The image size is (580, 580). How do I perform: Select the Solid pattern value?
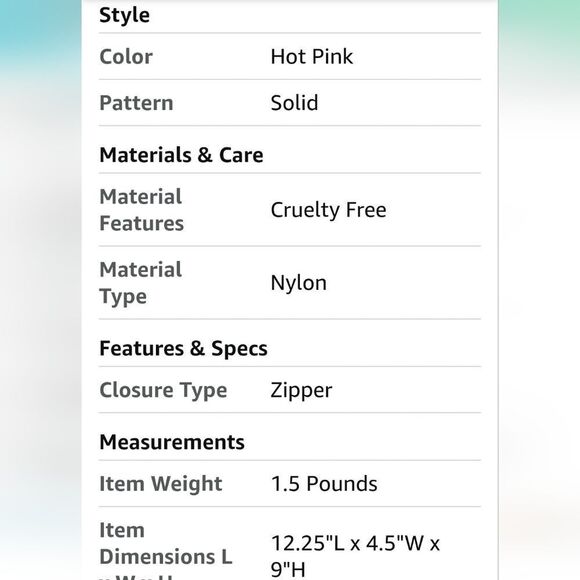[x=294, y=103]
